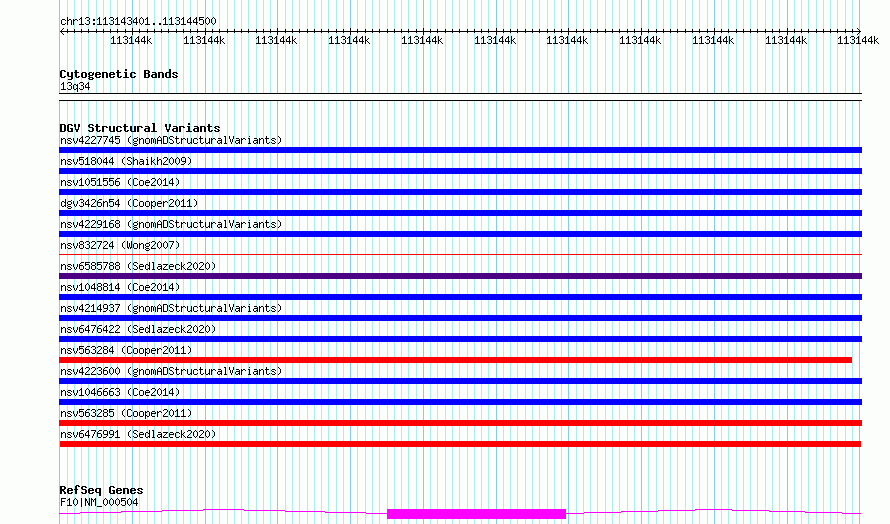Viewport: 890px width, 524px height.
Task: Open variant nsv4227745 (gnomADStructuralVariants) label
Action: point(171,140)
